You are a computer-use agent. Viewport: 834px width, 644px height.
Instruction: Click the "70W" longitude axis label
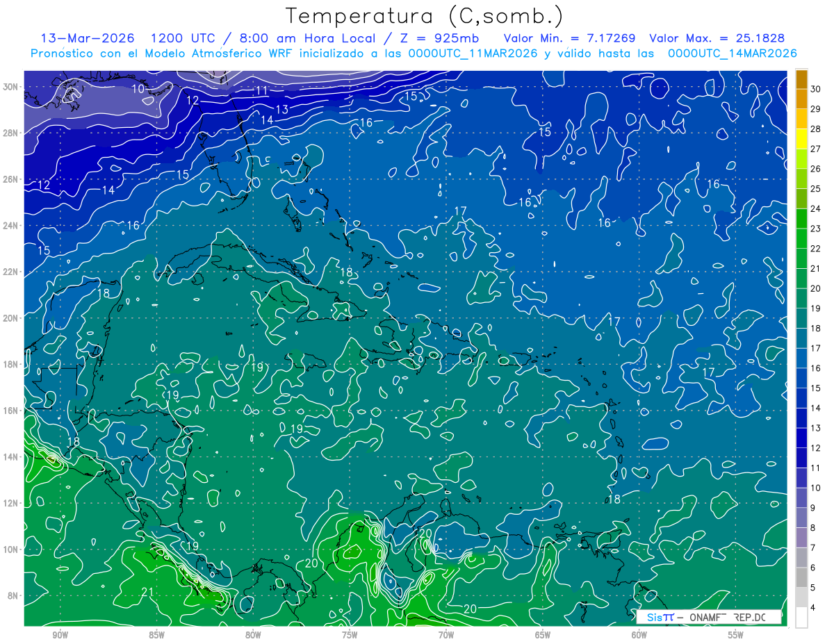(x=446, y=636)
